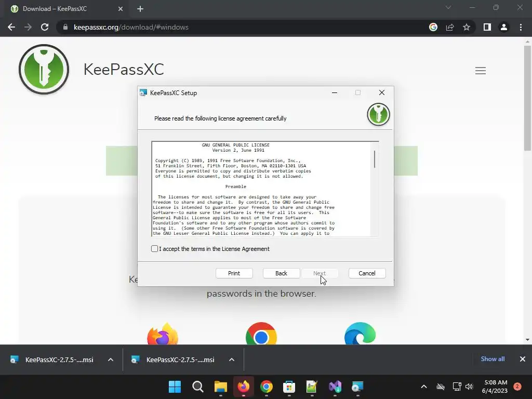Screen dimensions: 532x399
Task: Click the KeePassXC key logo on the webpage
Action: coord(44,69)
